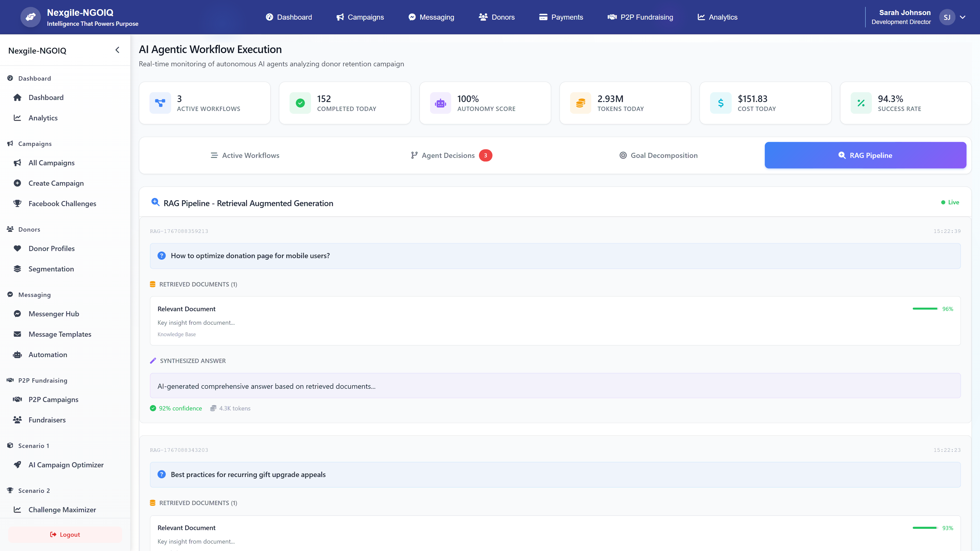Open user profile dropdown arrow

coord(962,17)
